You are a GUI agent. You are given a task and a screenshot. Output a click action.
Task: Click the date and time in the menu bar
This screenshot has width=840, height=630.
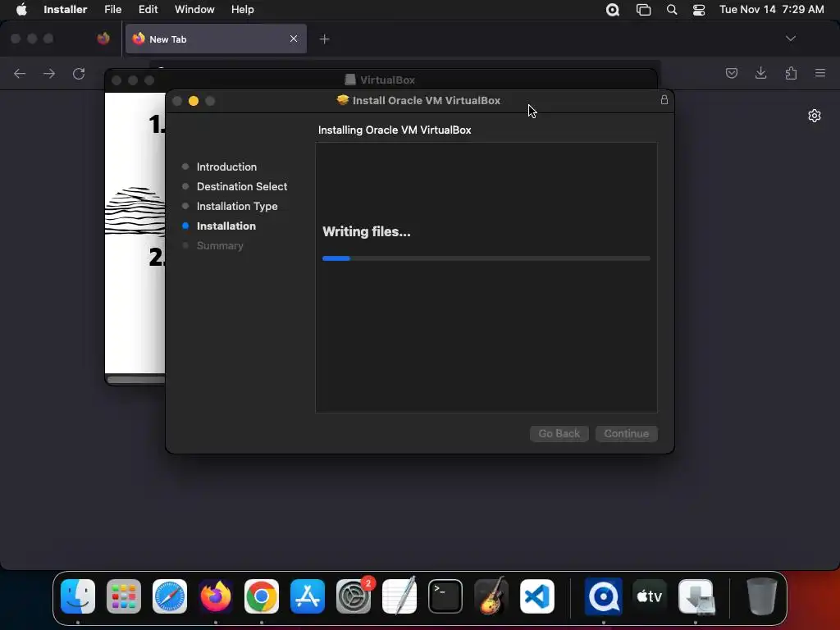[x=771, y=9]
